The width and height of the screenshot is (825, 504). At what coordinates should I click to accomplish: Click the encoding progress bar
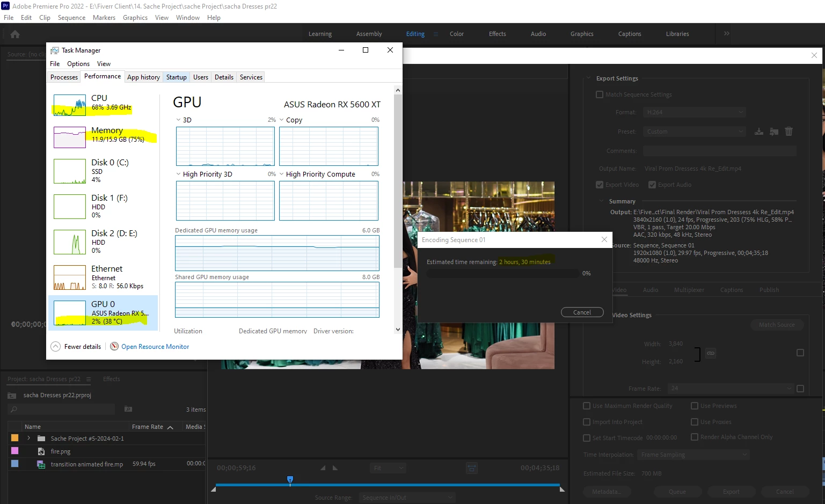(x=502, y=274)
